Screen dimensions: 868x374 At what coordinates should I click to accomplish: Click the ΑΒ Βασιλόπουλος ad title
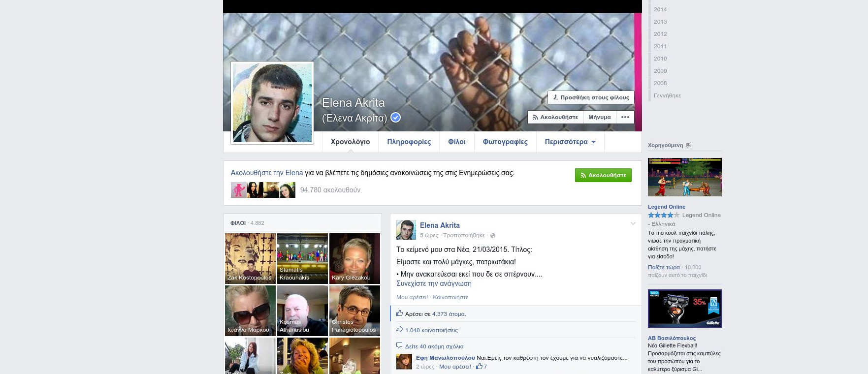(672, 338)
